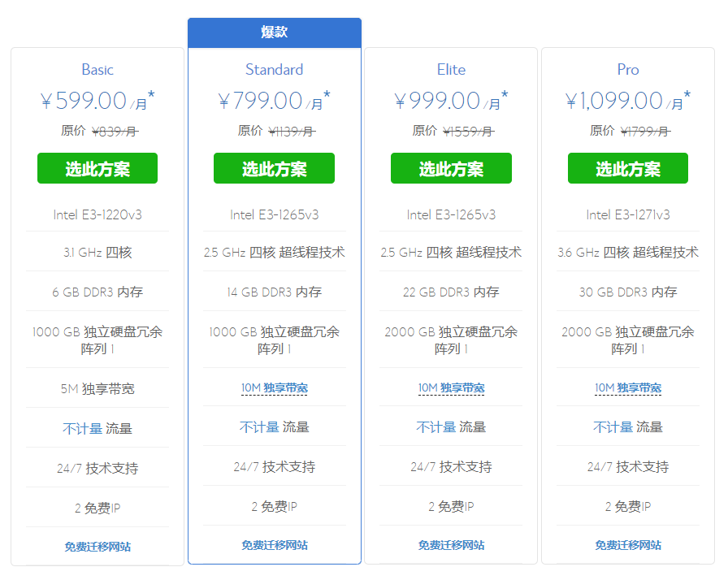Viewport: 728px width, 567px height.
Task: Click the Elite plan heading
Action: 451,70
